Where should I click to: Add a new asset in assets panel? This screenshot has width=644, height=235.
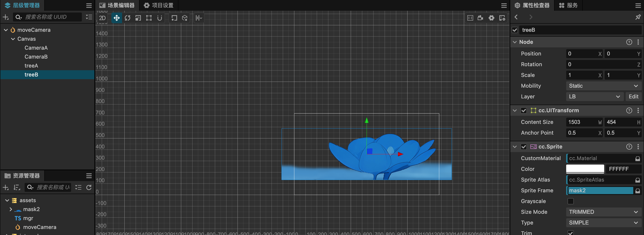click(x=6, y=188)
